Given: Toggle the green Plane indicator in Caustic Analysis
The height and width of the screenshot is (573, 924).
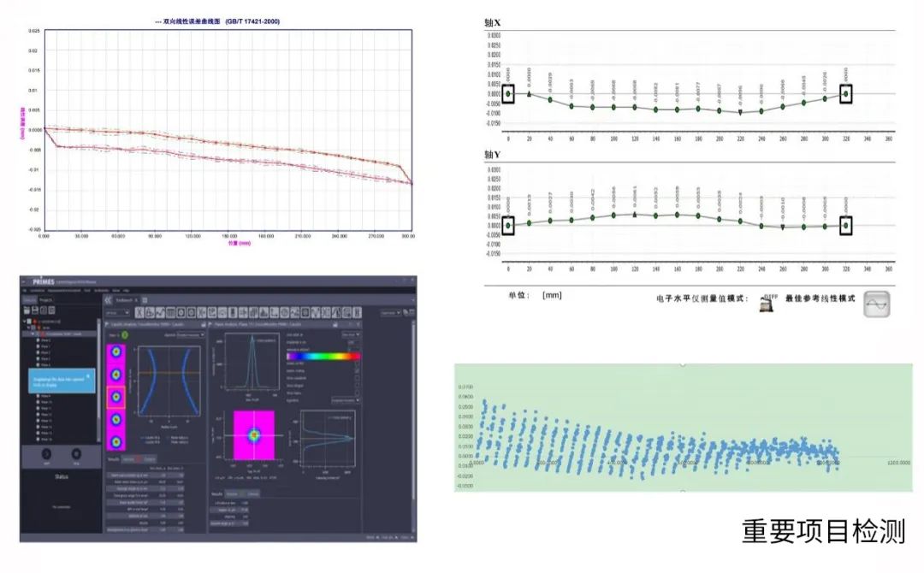Looking at the screenshot, I should pyautogui.click(x=125, y=334).
